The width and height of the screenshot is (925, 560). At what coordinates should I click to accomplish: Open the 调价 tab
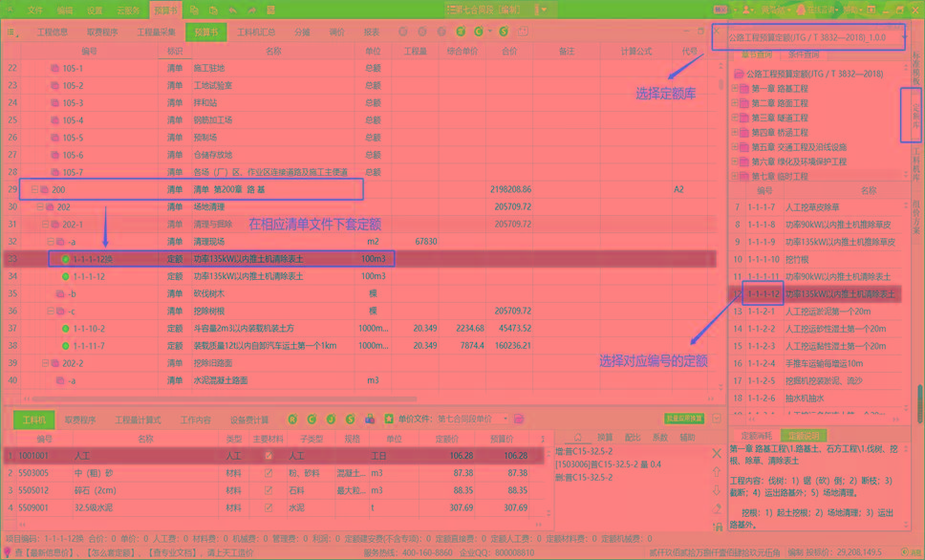point(337,32)
